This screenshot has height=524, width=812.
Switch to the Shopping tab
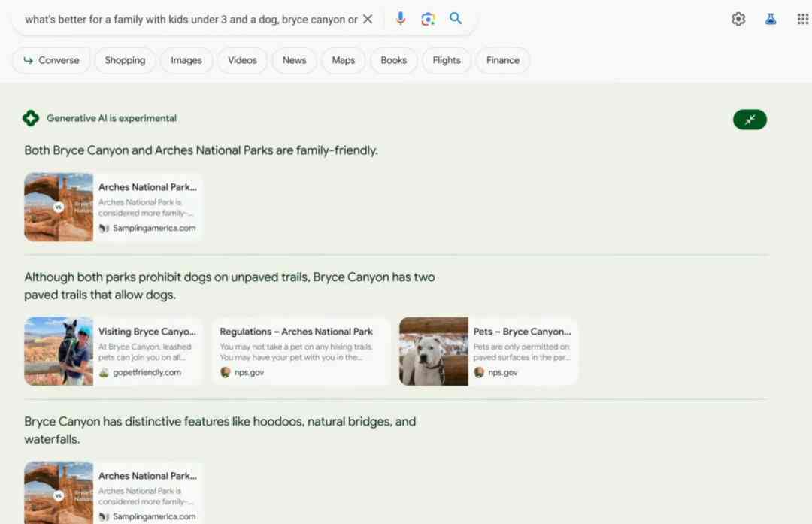pos(125,60)
